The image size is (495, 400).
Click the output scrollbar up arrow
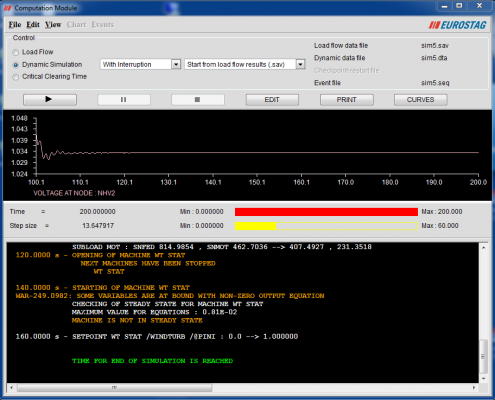tap(483, 248)
